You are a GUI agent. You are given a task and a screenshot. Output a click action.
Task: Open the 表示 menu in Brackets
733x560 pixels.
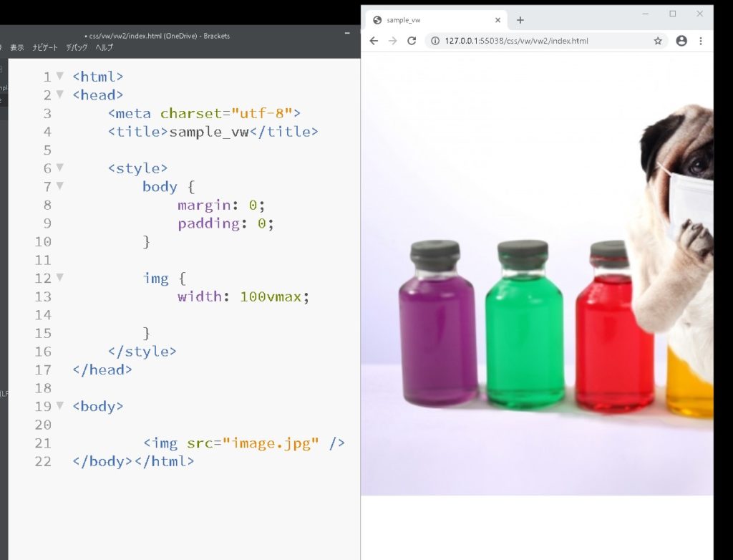[x=17, y=47]
